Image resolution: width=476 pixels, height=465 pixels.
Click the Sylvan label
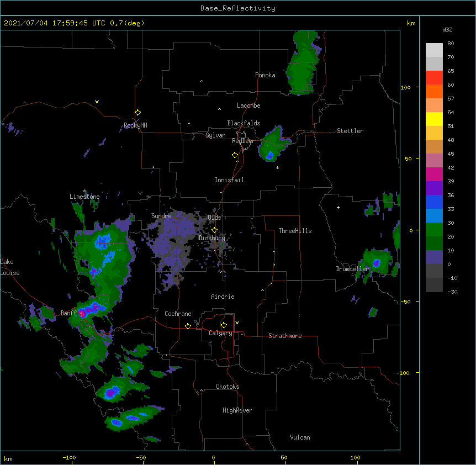coord(215,135)
